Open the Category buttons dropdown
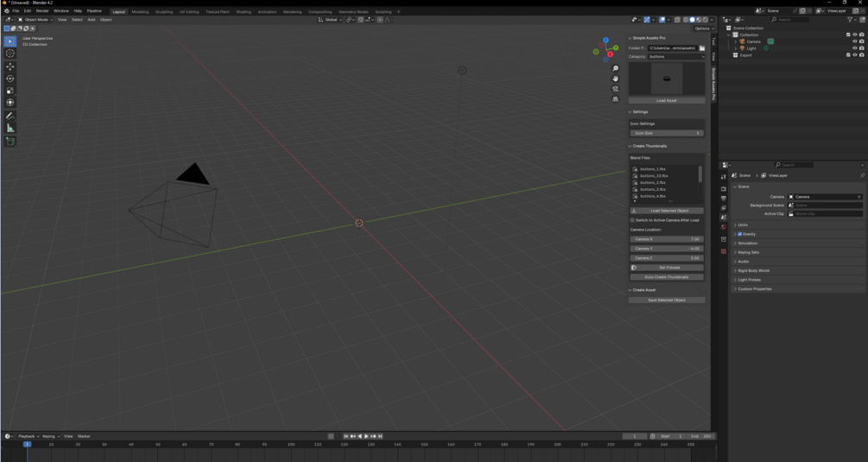This screenshot has width=868, height=462. click(x=676, y=56)
